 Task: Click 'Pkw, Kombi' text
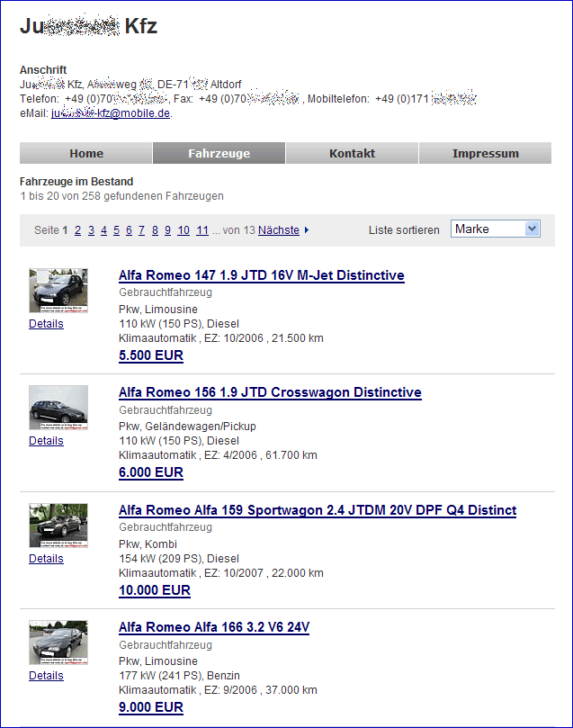coord(148,544)
